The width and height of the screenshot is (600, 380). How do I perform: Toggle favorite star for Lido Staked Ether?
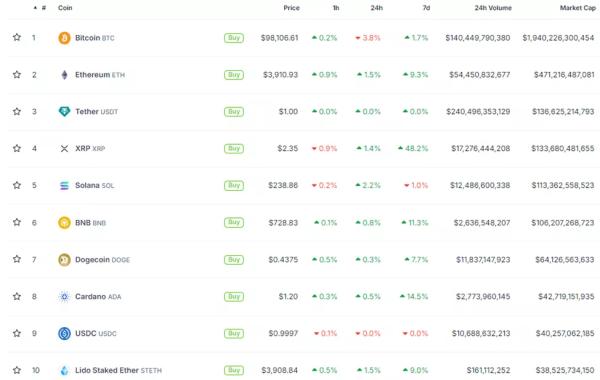17,370
